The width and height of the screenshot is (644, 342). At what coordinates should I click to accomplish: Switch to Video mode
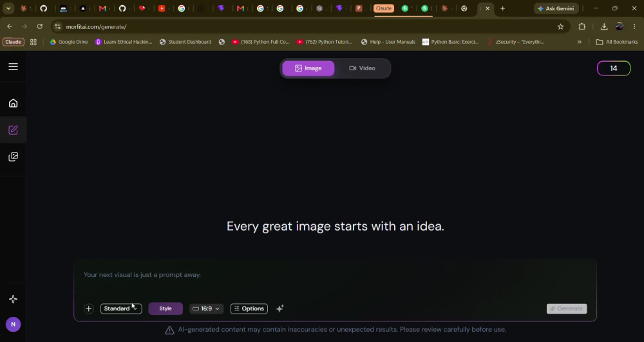pyautogui.click(x=362, y=68)
